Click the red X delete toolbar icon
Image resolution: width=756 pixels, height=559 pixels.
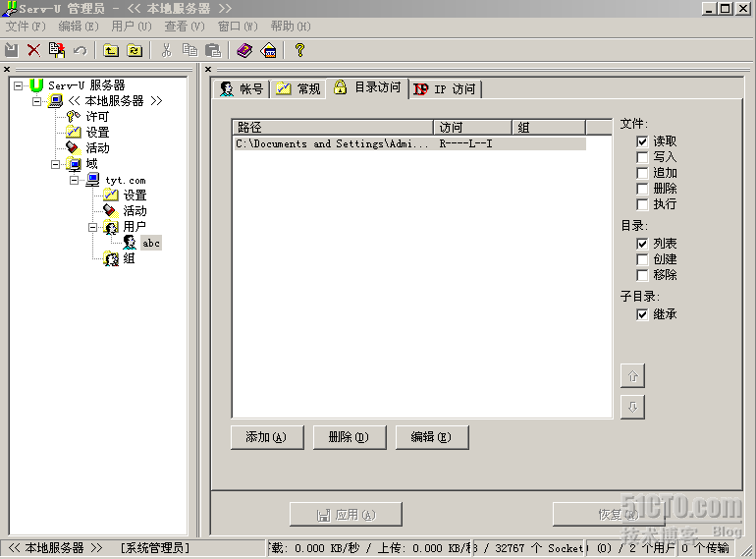click(x=33, y=50)
